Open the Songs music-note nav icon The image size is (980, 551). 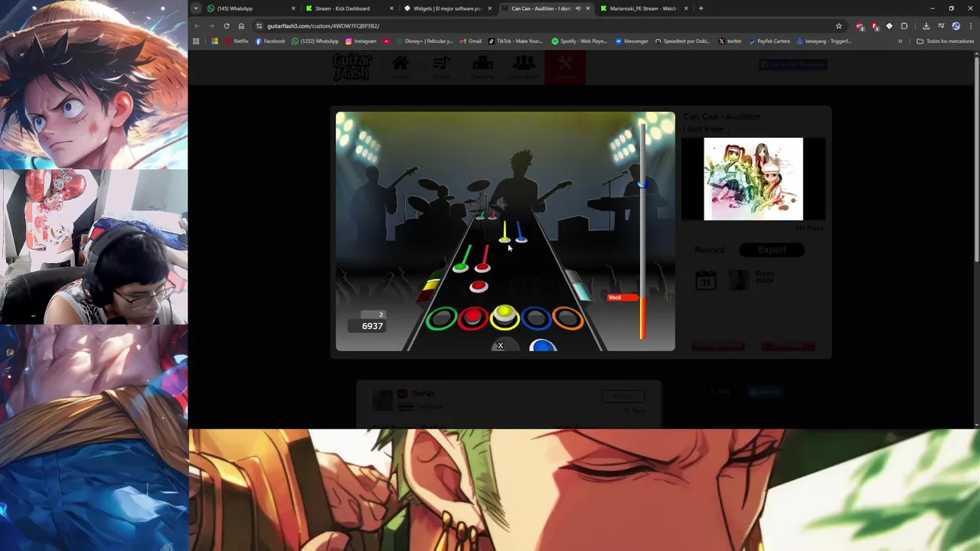click(x=441, y=67)
